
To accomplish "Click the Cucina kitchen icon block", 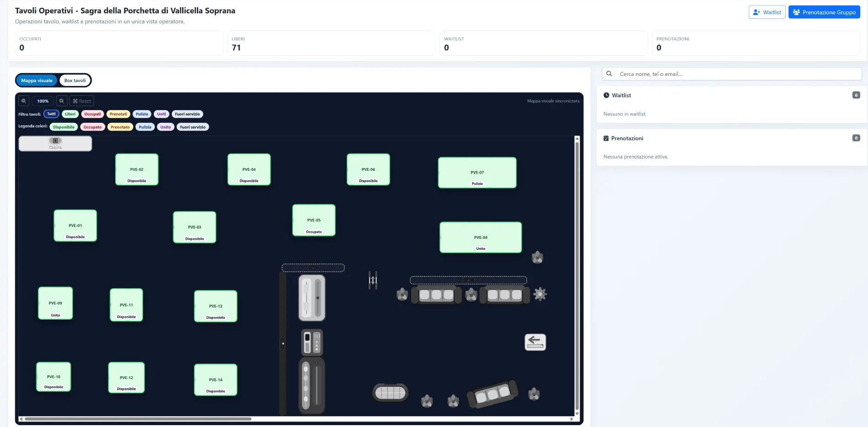I will point(55,143).
